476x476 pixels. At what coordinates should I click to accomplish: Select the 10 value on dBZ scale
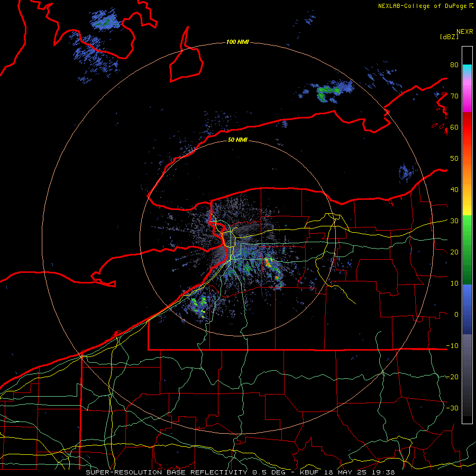pyautogui.click(x=454, y=283)
